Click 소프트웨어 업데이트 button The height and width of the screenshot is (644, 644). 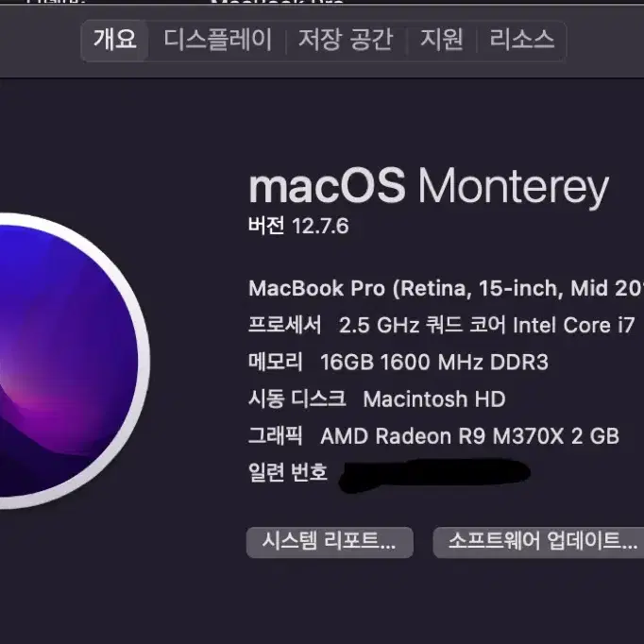[x=538, y=542]
